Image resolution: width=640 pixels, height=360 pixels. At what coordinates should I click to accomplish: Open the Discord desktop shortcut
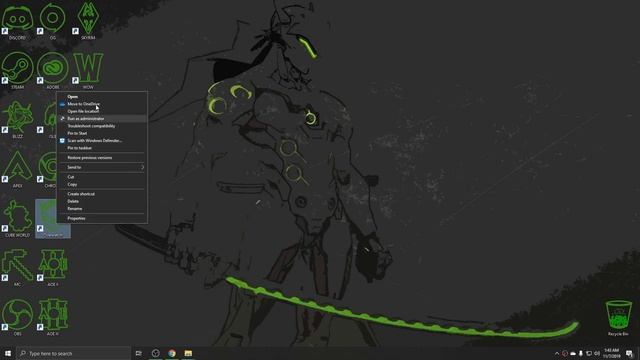tap(17, 21)
